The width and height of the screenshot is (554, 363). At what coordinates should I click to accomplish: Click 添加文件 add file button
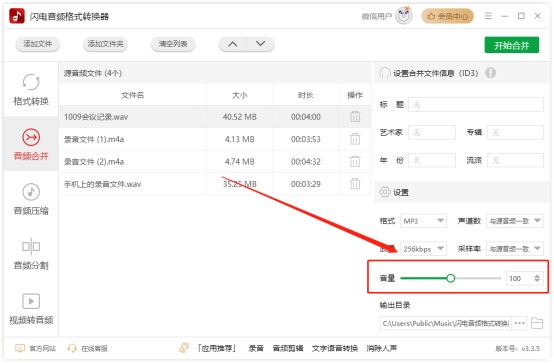tap(37, 44)
